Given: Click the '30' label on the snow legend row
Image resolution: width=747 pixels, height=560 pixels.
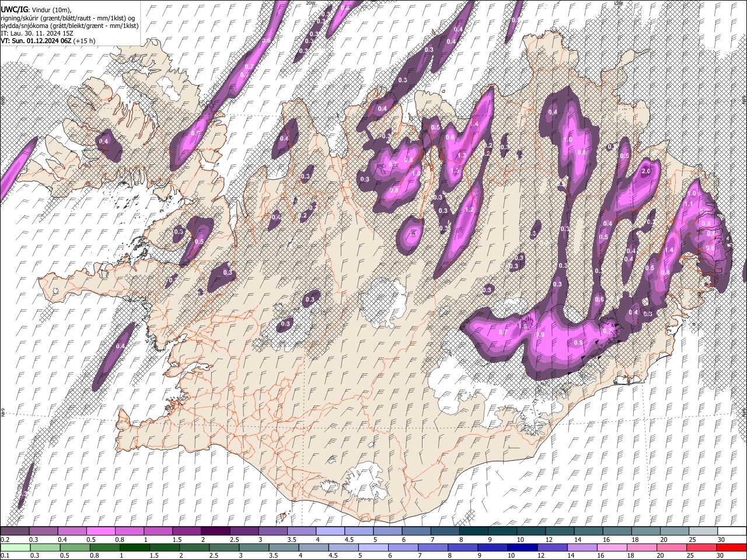Looking at the screenshot, I should click(x=721, y=540).
